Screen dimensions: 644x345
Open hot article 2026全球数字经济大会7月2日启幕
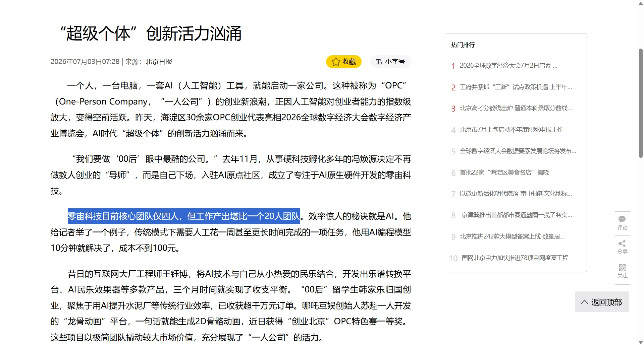[508, 66]
